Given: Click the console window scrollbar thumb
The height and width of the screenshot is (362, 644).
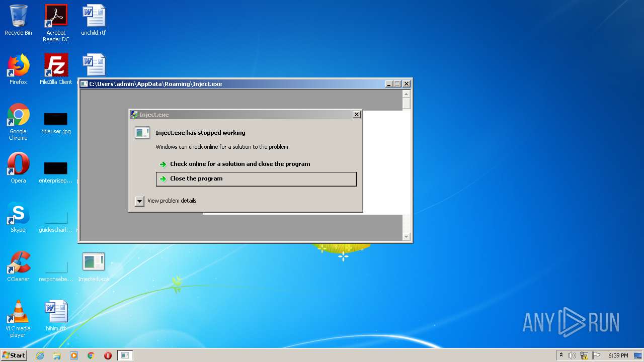Looking at the screenshot, I should tap(407, 104).
